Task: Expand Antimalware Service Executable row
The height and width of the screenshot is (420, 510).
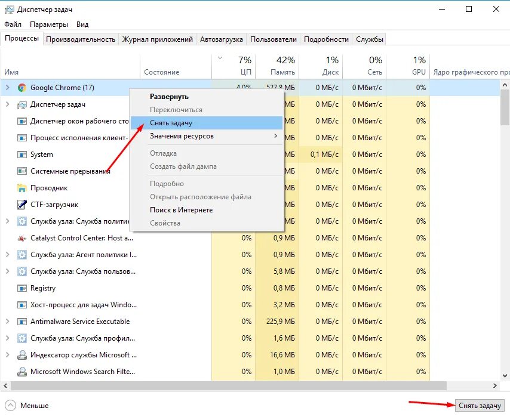Action: point(8,322)
